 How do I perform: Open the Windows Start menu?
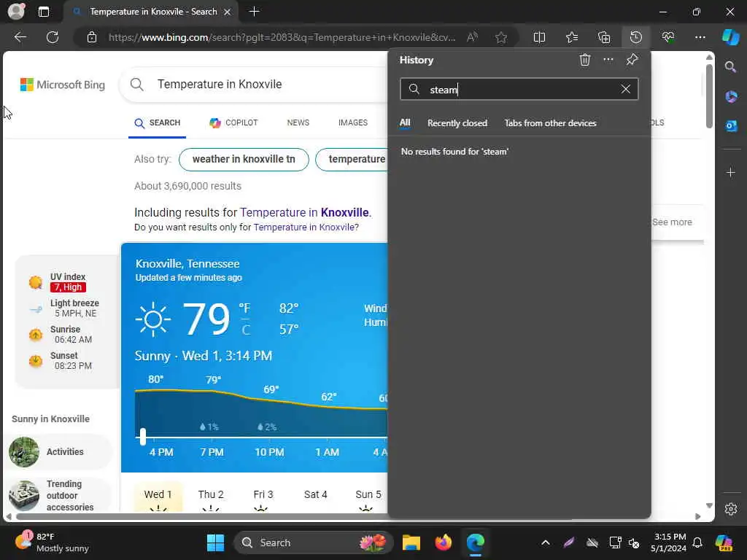point(215,542)
